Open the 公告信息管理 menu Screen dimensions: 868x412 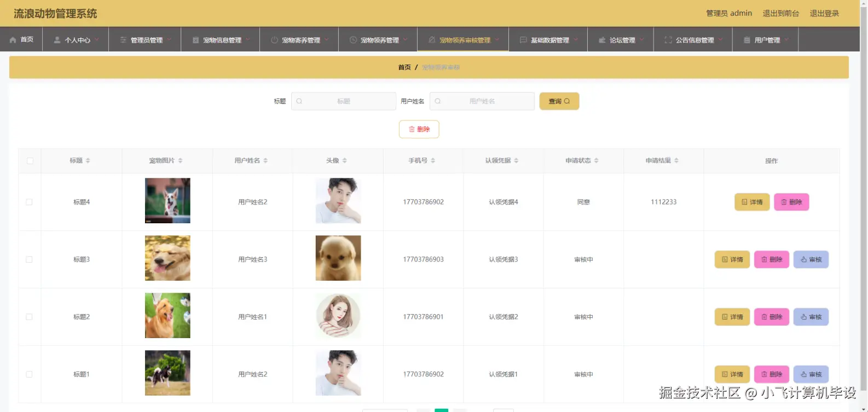point(693,39)
